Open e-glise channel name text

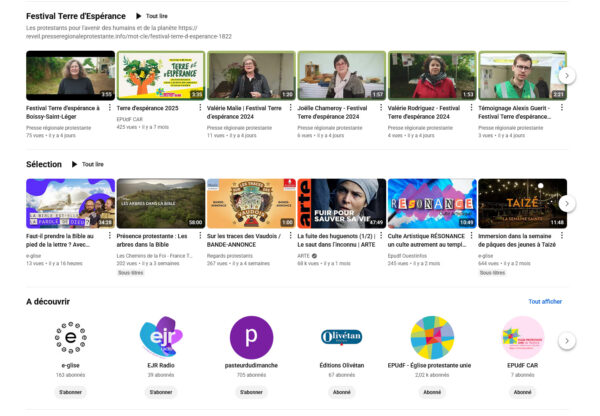[x=70, y=365]
